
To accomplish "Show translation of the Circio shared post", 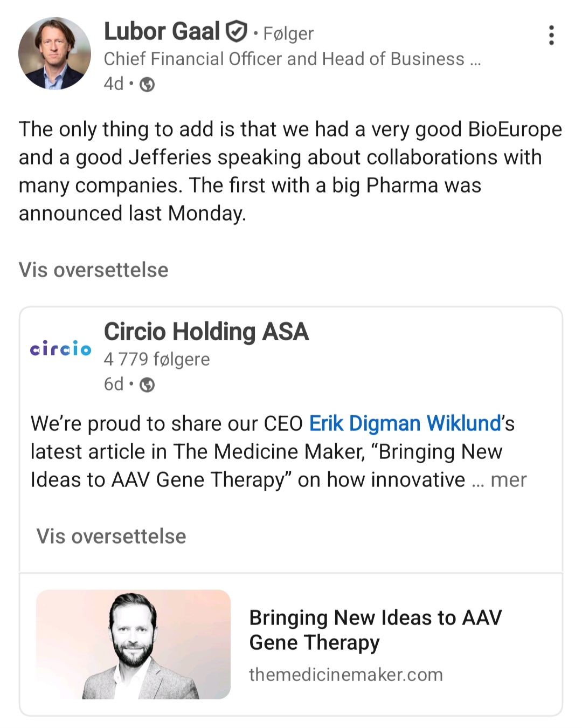I will click(111, 536).
